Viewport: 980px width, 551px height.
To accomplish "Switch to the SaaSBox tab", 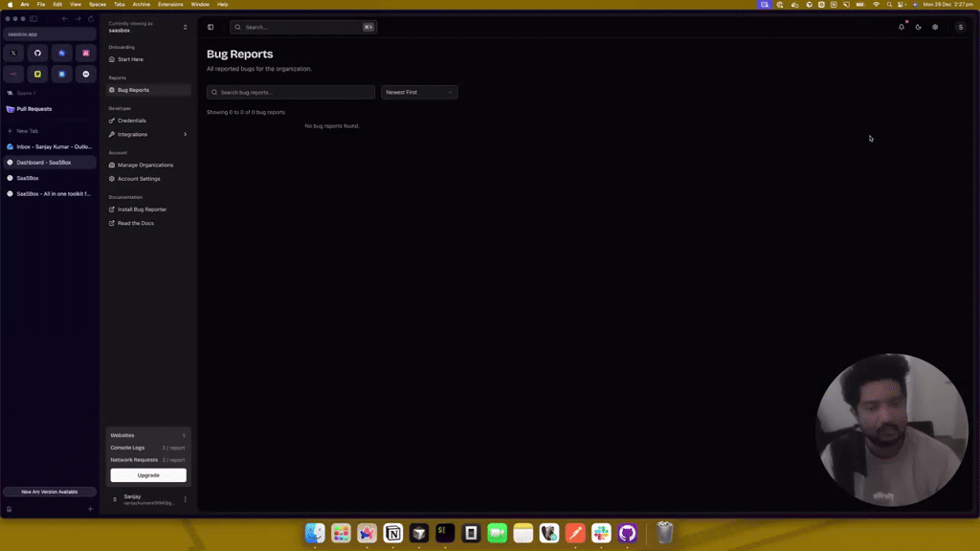I will (50, 178).
